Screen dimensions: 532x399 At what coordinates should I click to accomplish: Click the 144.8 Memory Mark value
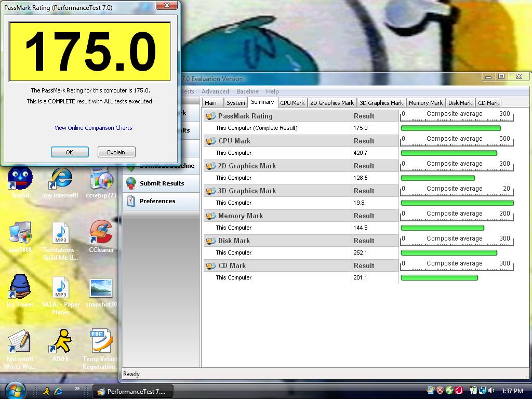361,228
